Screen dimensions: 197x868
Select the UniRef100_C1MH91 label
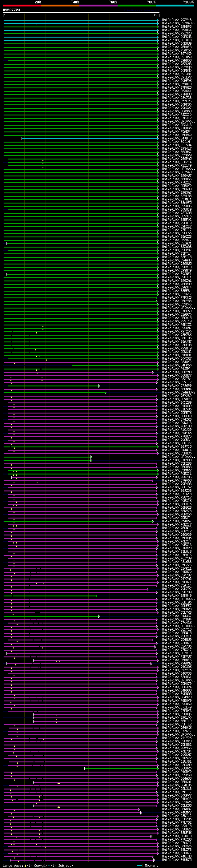pos(177,355)
